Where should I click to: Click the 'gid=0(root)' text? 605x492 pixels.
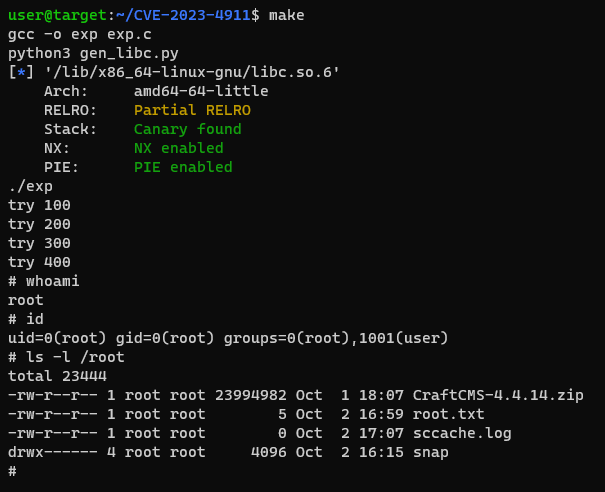(165, 338)
